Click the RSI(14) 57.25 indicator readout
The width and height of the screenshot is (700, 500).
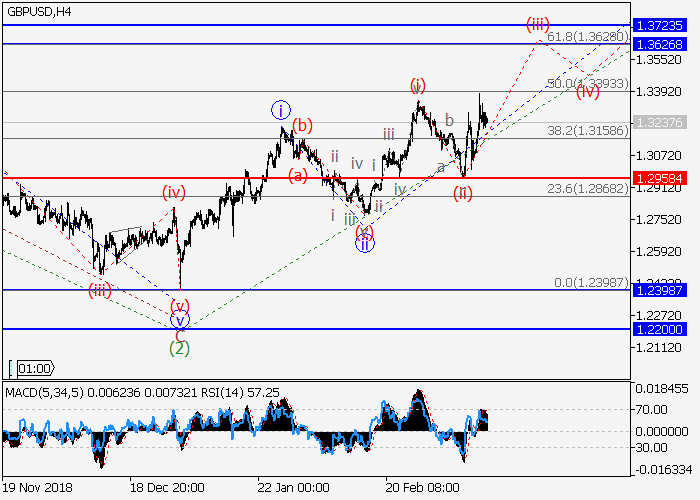(x=240, y=393)
